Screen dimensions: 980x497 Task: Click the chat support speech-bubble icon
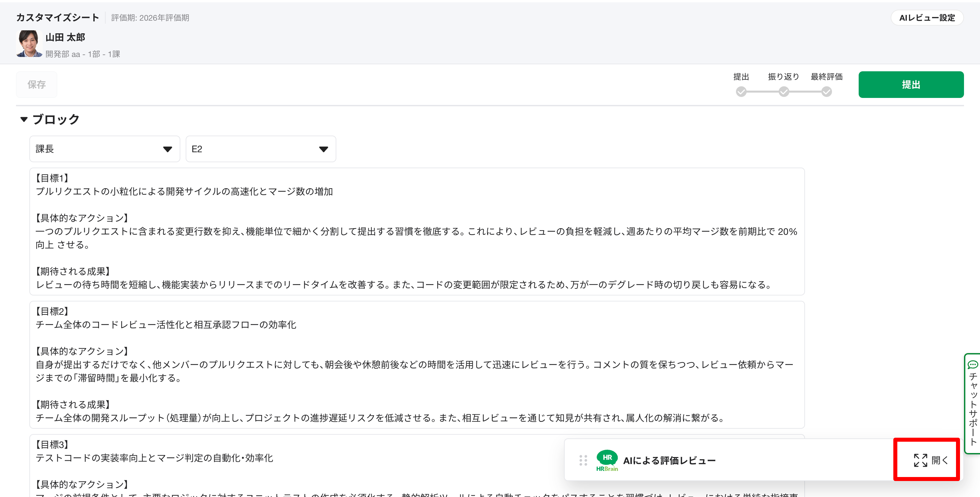972,365
